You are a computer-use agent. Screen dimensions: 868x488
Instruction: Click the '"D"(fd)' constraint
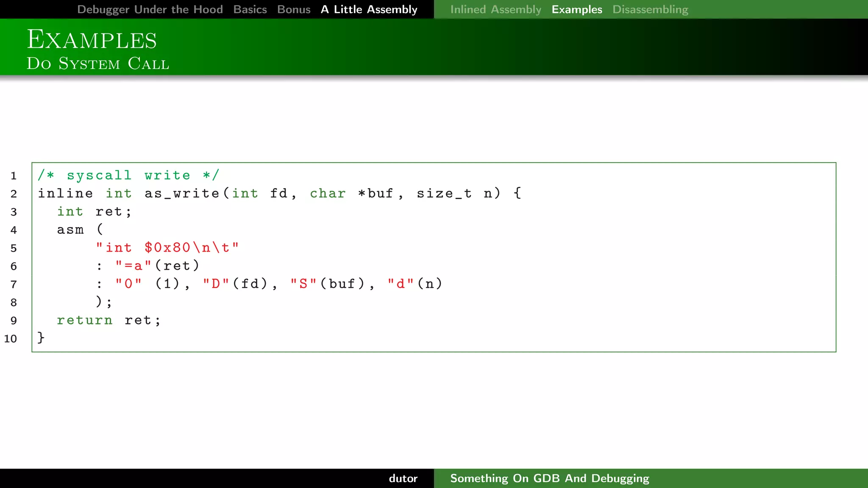(236, 283)
